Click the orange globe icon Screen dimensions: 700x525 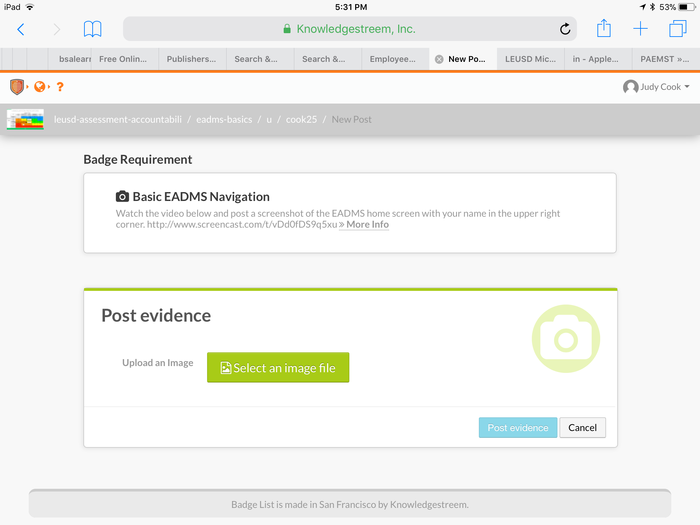tap(40, 87)
